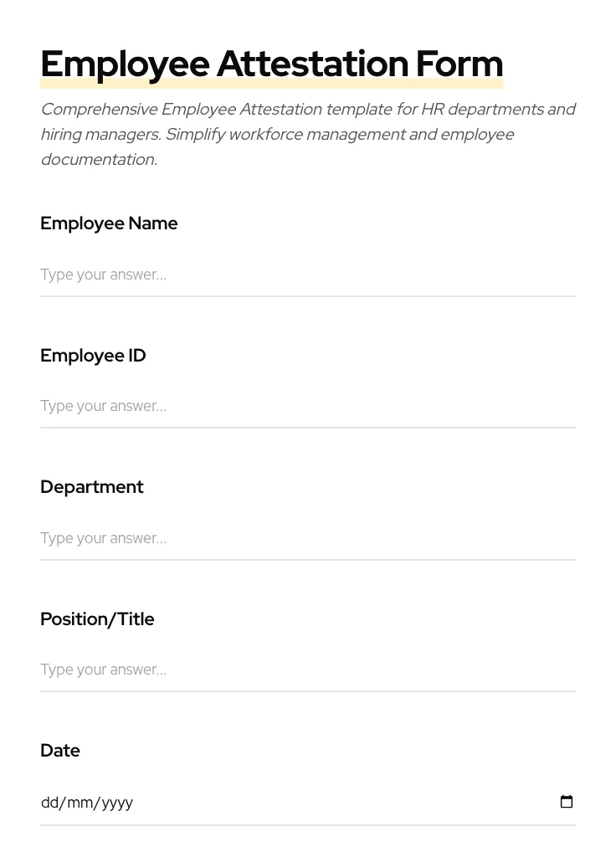
Task: Click the 'Date' question label
Action: pyautogui.click(x=59, y=750)
